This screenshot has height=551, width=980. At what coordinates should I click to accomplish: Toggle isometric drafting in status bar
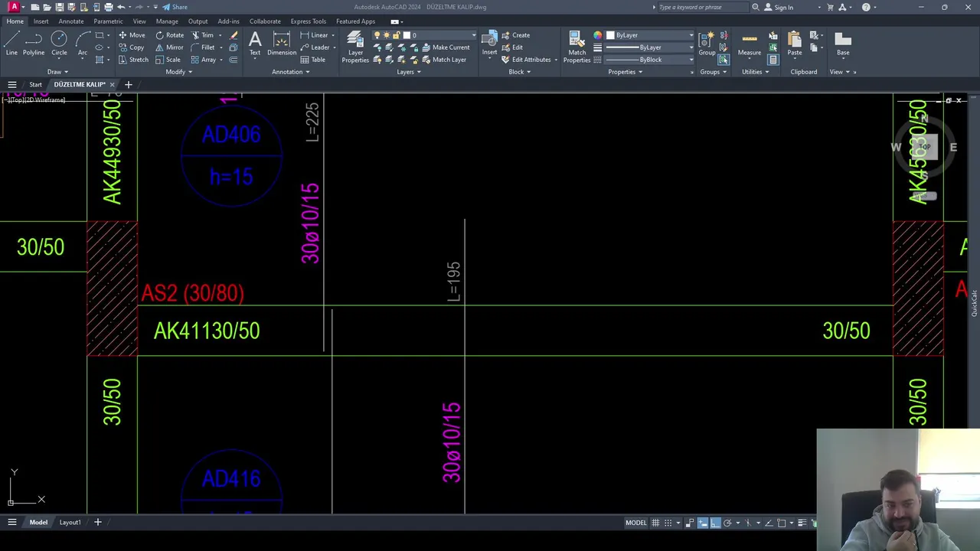tap(748, 523)
